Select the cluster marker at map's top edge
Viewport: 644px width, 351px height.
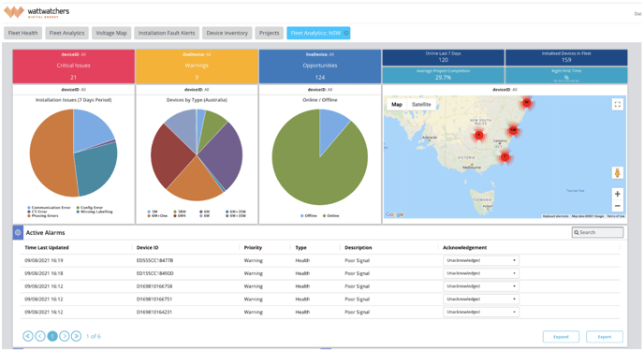[x=526, y=103]
